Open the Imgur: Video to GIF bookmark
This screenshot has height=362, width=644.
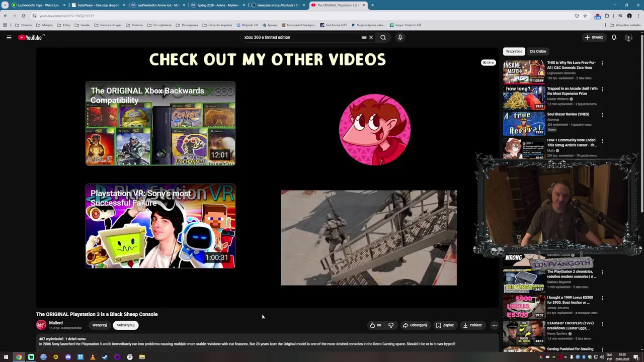tap(406, 25)
